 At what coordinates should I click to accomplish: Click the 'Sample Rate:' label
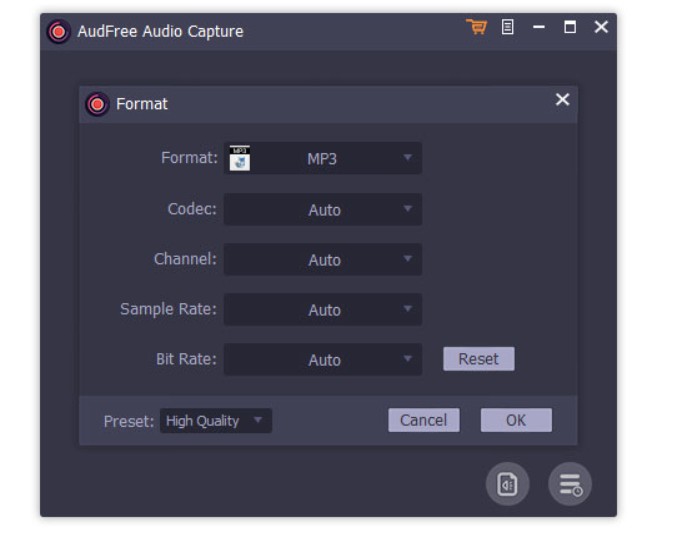pyautogui.click(x=168, y=309)
